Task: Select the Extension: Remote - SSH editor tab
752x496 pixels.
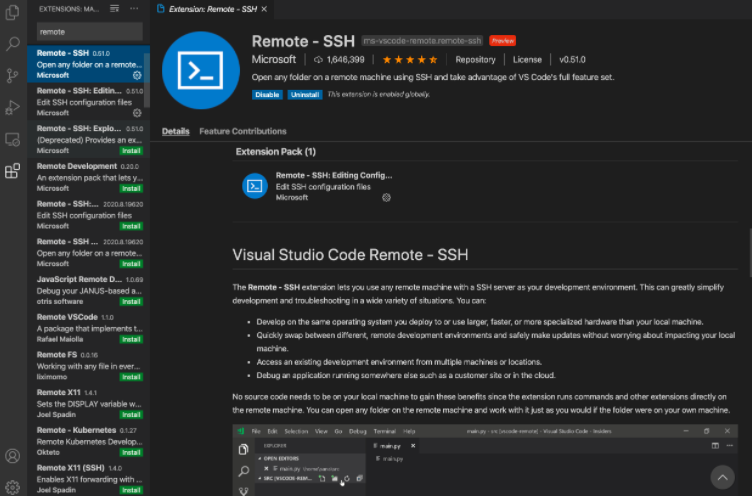Action: 212,9
